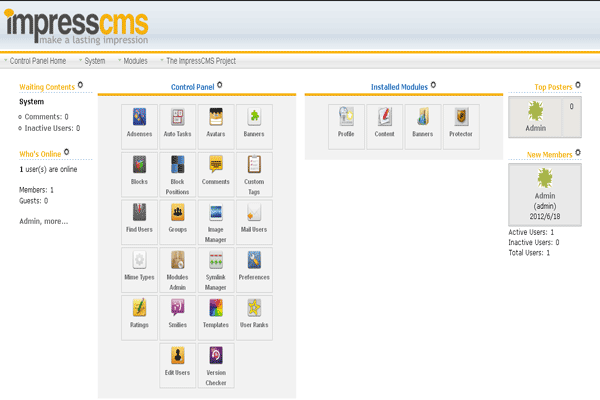Open Modules Admin icon
The image size is (600, 400).
178,270
